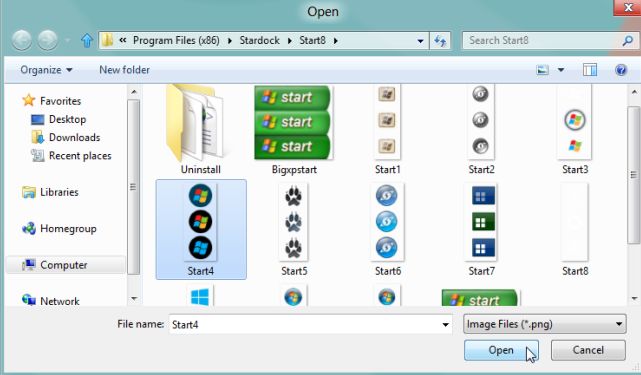Viewport: 641px width, 375px height.
Task: Create a New folder
Action: pos(124,70)
